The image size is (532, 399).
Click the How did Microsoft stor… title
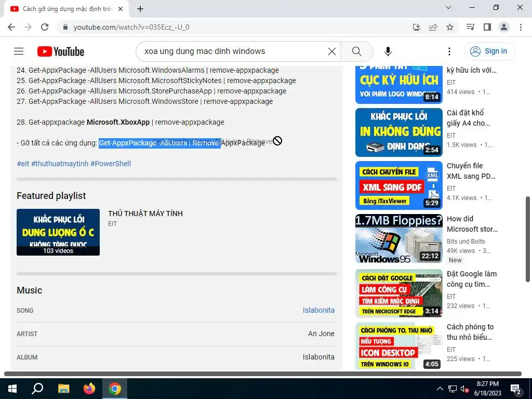(472, 224)
